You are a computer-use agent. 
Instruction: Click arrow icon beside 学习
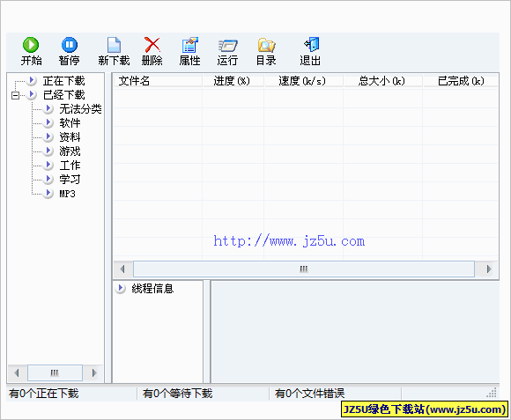click(48, 179)
